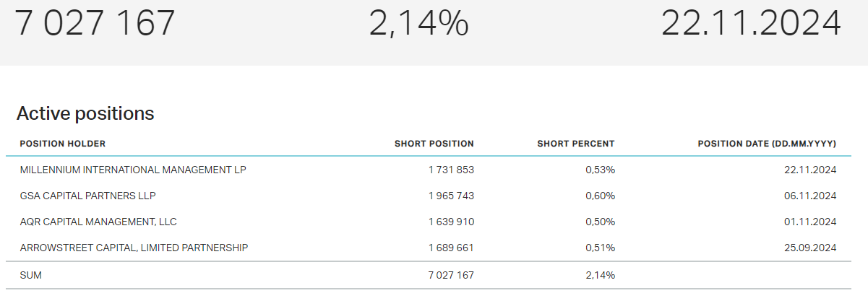Viewport: 868px width, 301px height.
Task: Select the Position Date column header
Action: 767,144
